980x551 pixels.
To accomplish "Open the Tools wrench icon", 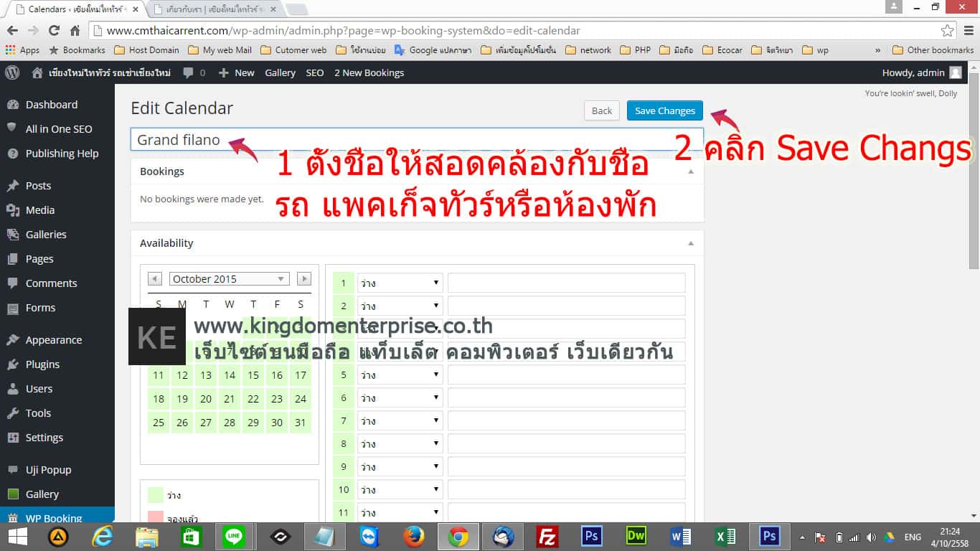I will pos(12,413).
